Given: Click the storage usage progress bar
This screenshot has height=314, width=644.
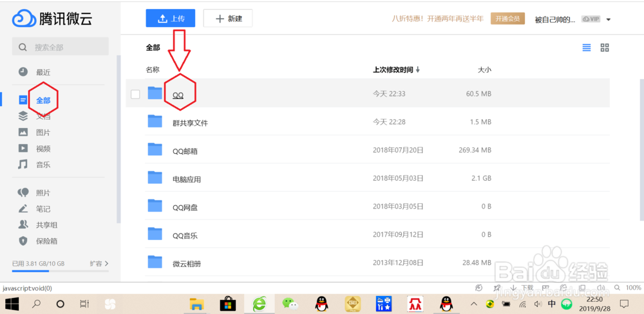Looking at the screenshot, I should coord(61,271).
